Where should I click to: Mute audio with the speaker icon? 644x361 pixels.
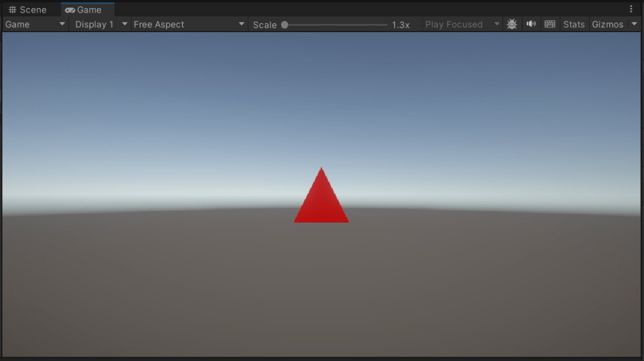(x=531, y=25)
